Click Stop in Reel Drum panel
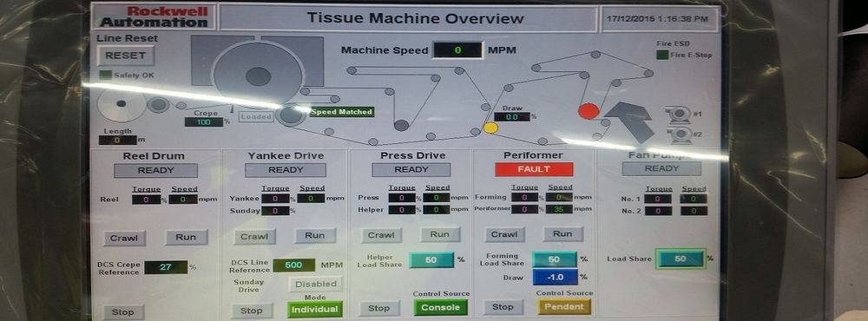The height and width of the screenshot is (321, 868). click(123, 312)
